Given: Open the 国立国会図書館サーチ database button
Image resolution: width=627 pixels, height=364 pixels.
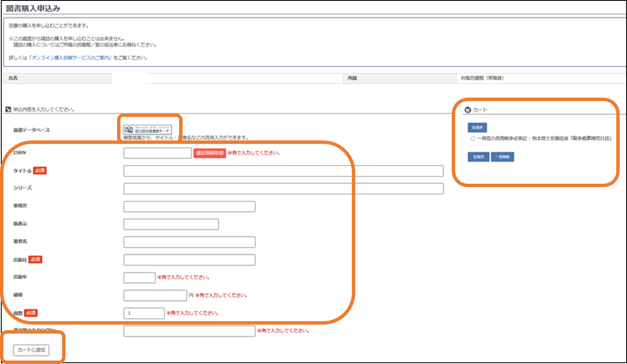Looking at the screenshot, I should (147, 129).
